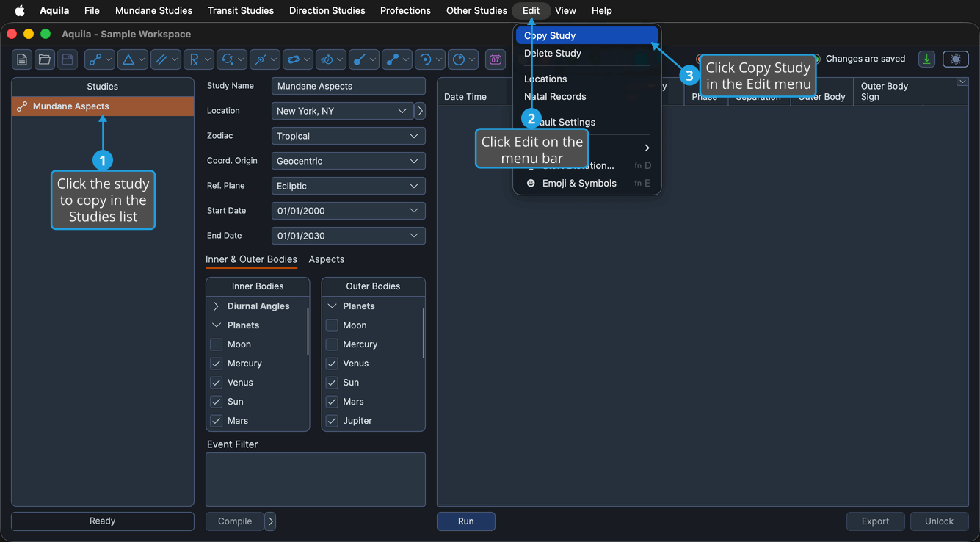This screenshot has height=542, width=980.
Task: Click the Unlock button
Action: click(x=940, y=521)
